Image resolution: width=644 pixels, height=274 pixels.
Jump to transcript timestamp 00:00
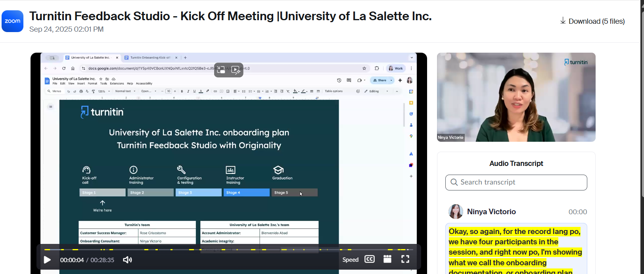(x=577, y=212)
